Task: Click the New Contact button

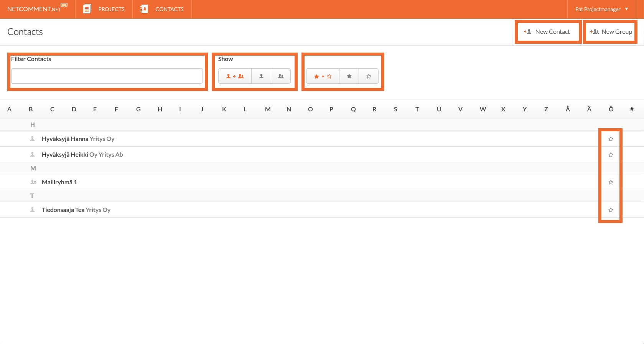Action: click(x=547, y=32)
